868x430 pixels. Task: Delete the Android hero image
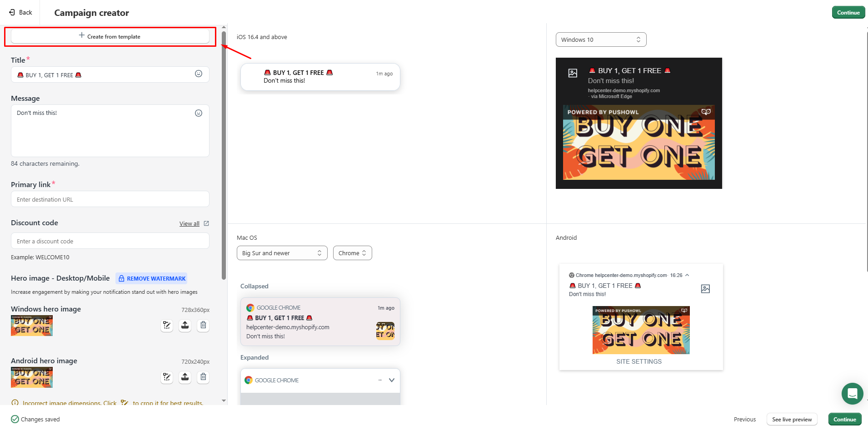click(203, 377)
